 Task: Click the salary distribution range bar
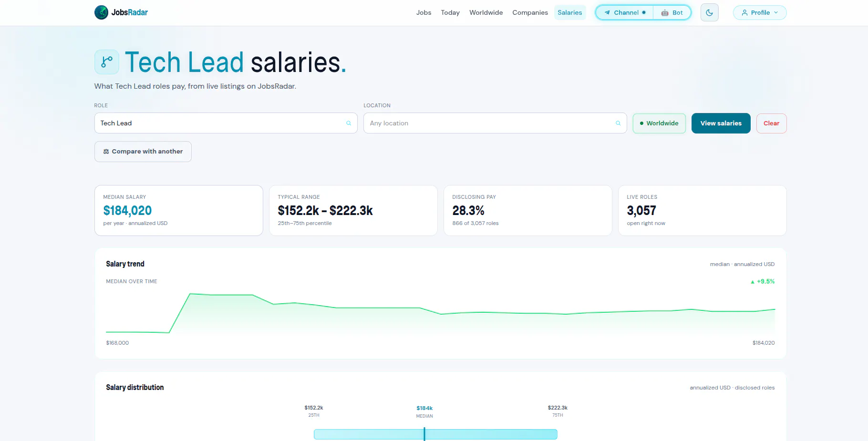(x=435, y=434)
